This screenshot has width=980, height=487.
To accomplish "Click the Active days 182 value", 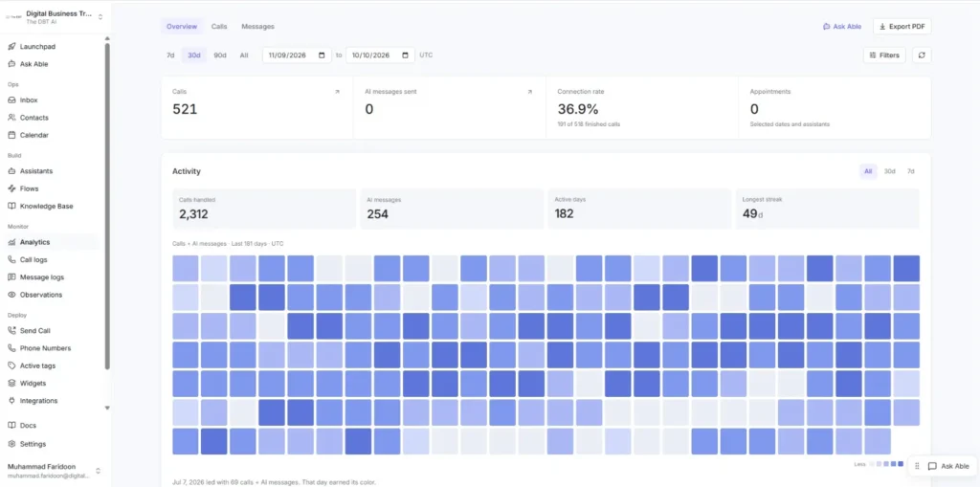I will (565, 213).
